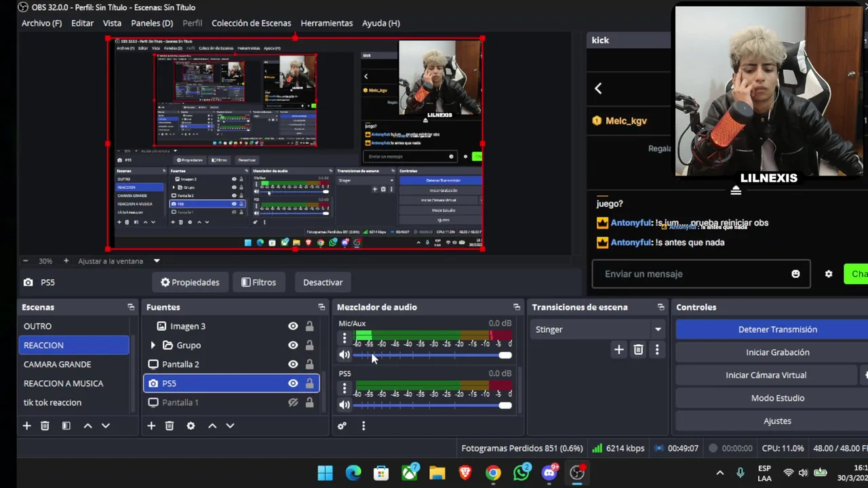Enable Modo Estudio
This screenshot has width=868, height=488.
(777, 398)
